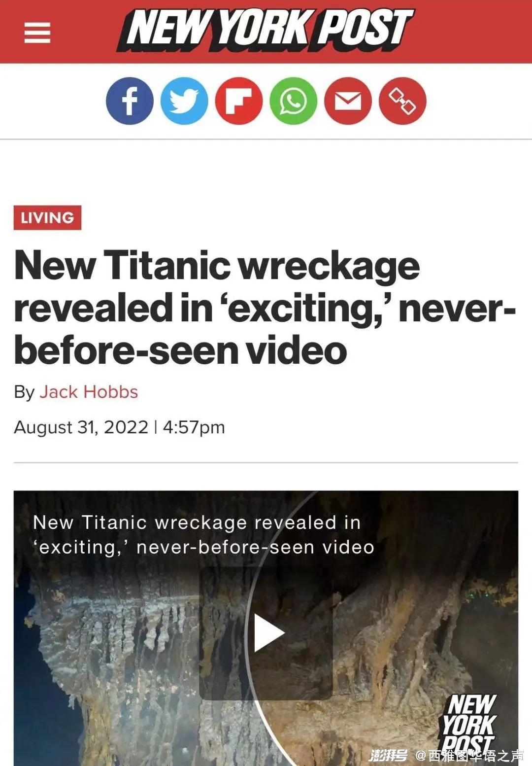The height and width of the screenshot is (766, 532).
Task: Click video title overlay text
Action: 204,535
